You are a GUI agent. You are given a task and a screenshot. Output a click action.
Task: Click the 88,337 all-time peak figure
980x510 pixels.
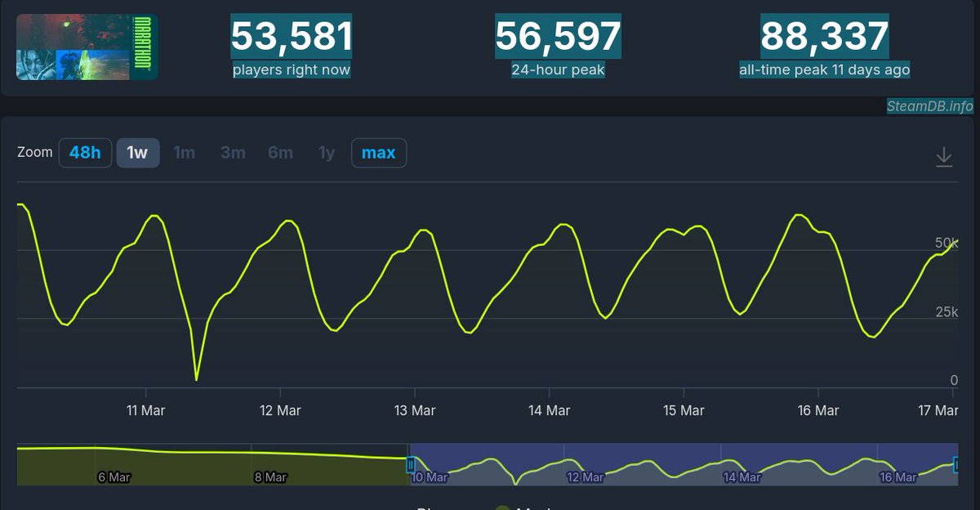pos(825,36)
